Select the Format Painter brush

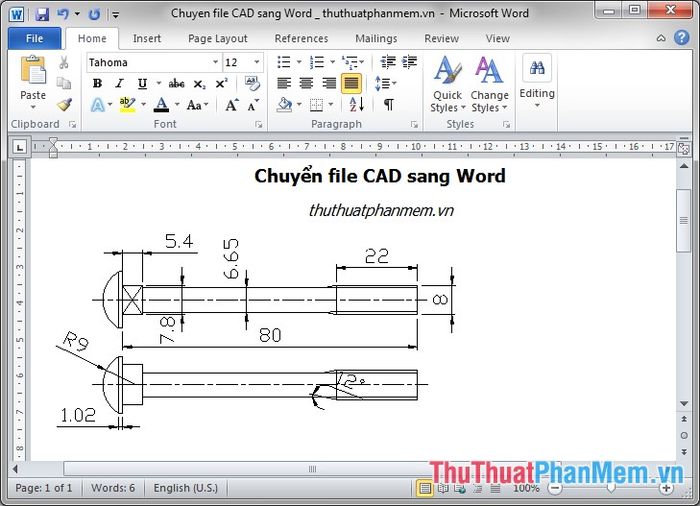(x=64, y=105)
